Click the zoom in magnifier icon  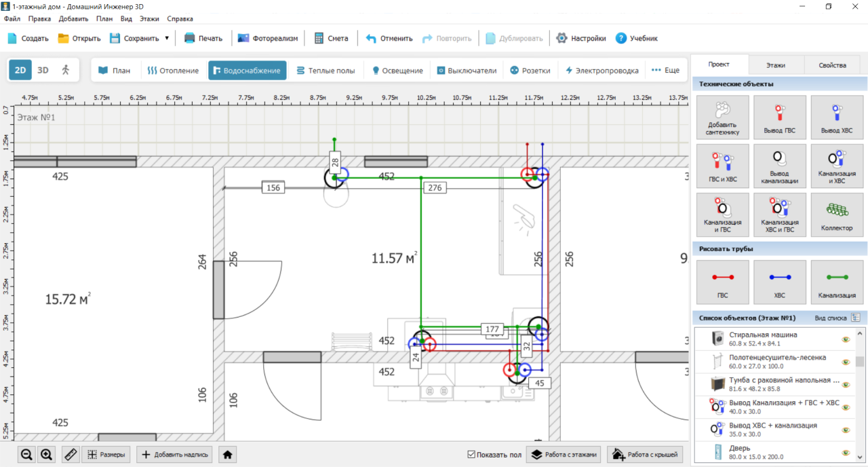pyautogui.click(x=47, y=455)
